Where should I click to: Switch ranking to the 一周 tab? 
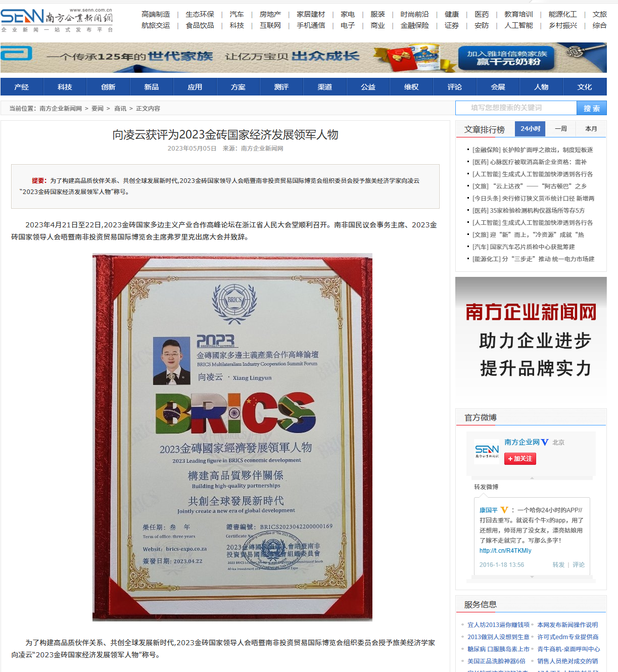561,129
